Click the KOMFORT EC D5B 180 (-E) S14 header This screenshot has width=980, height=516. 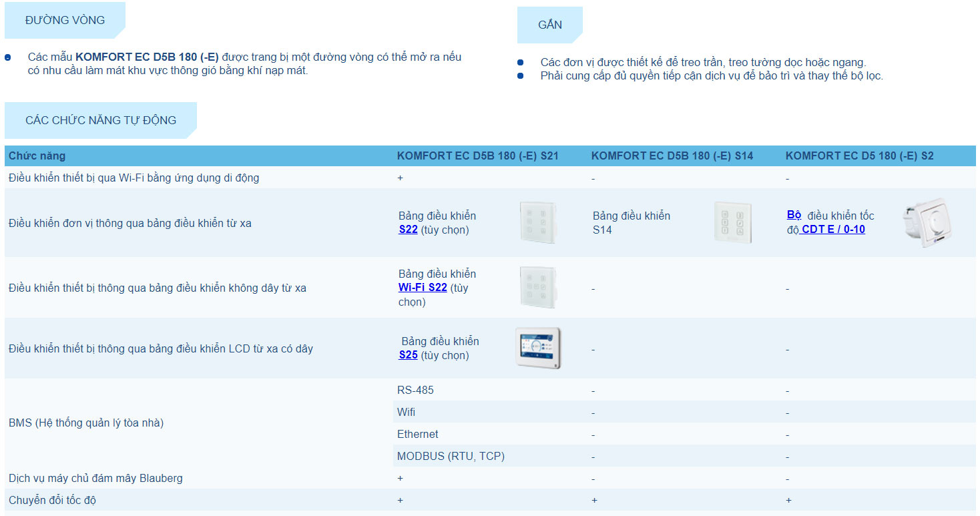pos(672,156)
